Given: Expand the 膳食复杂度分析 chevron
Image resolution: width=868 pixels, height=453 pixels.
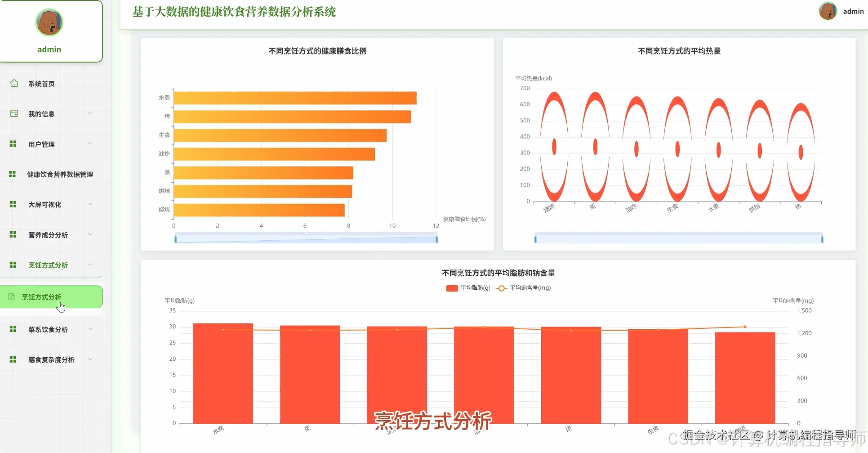Looking at the screenshot, I should (x=90, y=359).
